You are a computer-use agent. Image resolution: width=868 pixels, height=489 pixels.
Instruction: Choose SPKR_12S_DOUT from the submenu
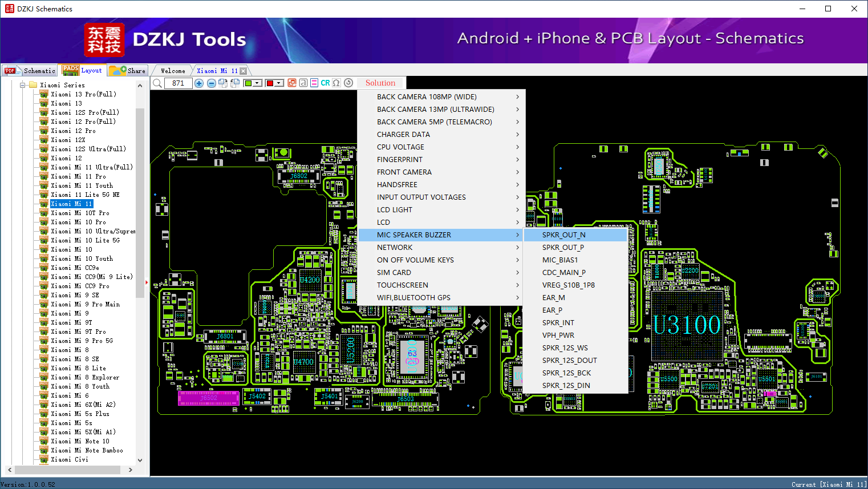tap(575, 361)
